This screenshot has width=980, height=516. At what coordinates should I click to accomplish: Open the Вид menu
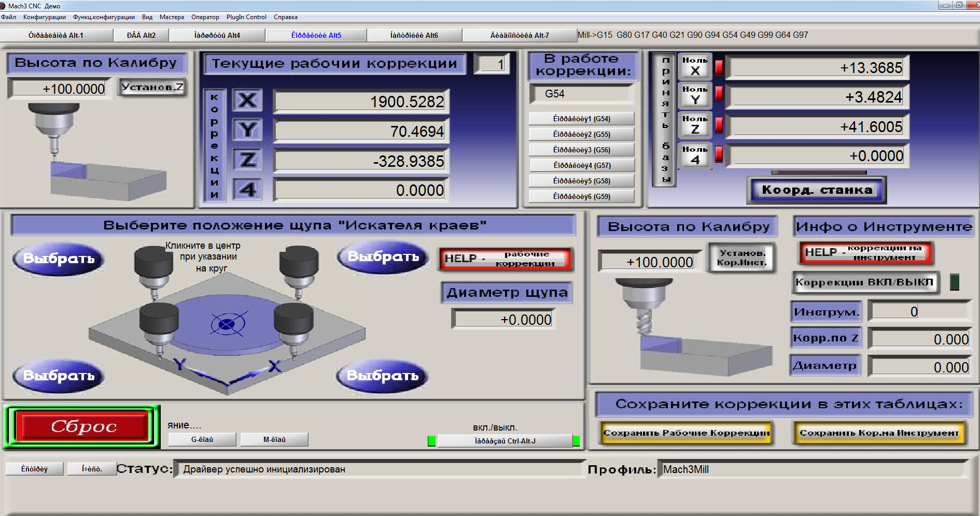pos(147,17)
